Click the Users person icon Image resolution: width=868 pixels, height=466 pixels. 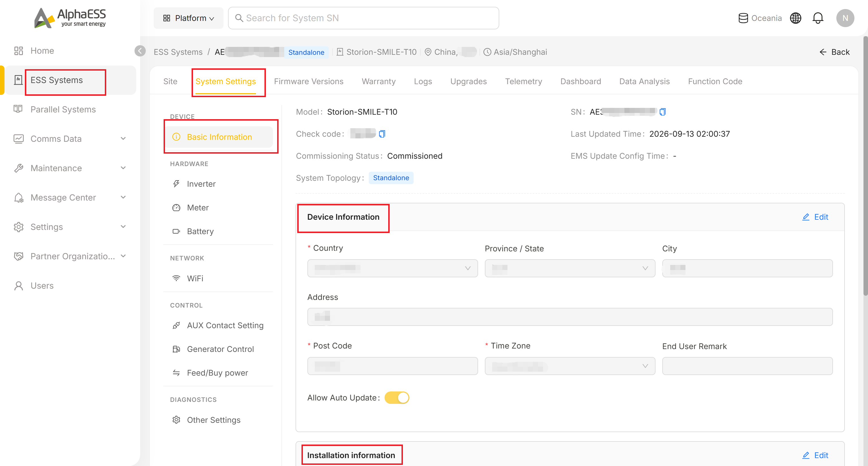click(19, 286)
